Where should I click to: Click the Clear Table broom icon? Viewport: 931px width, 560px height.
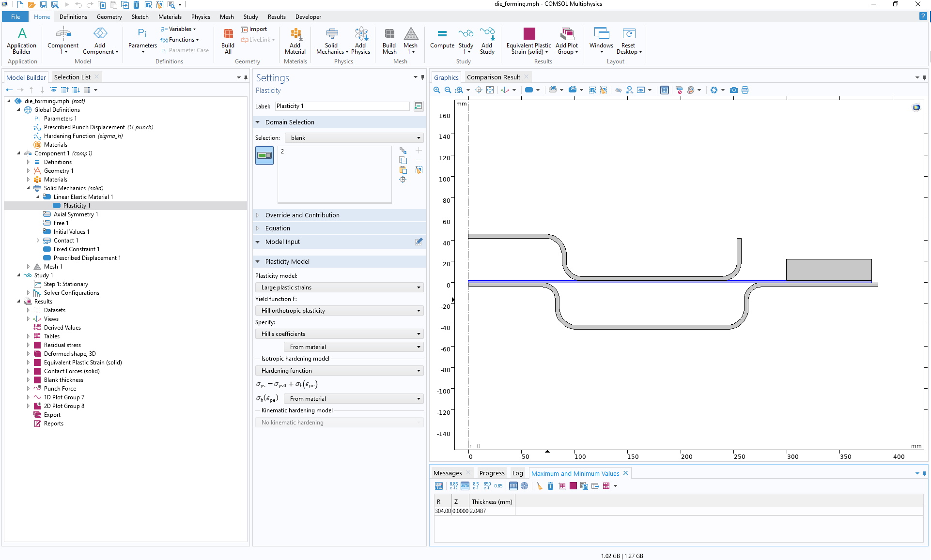540,486
